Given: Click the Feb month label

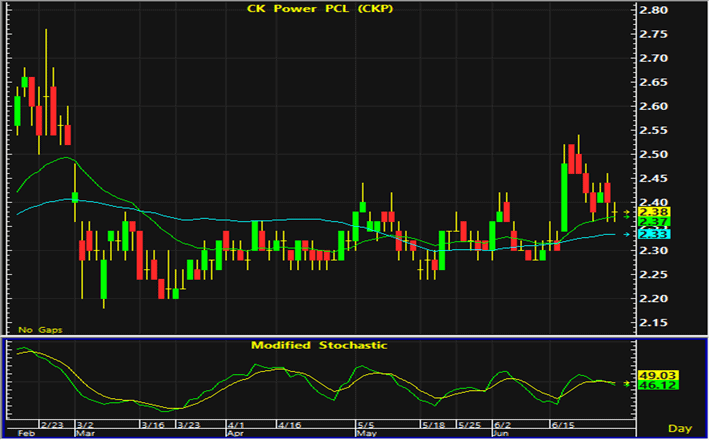Looking at the screenshot, I should pos(26,433).
